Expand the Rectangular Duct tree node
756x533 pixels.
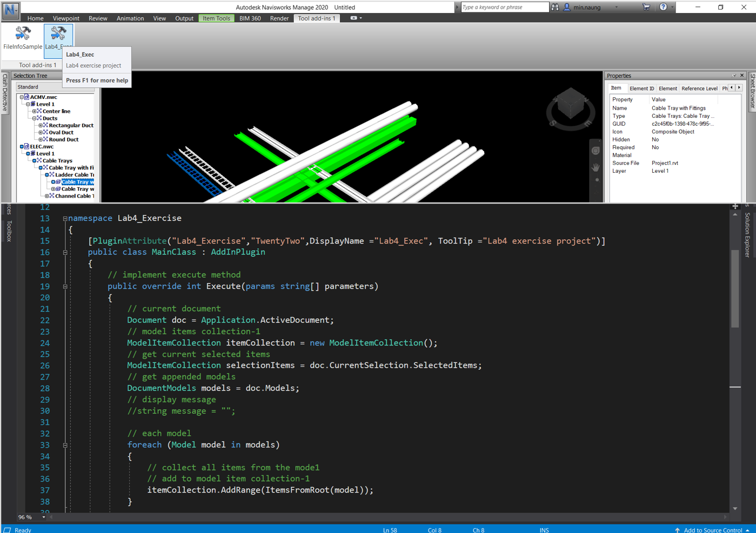pos(40,125)
